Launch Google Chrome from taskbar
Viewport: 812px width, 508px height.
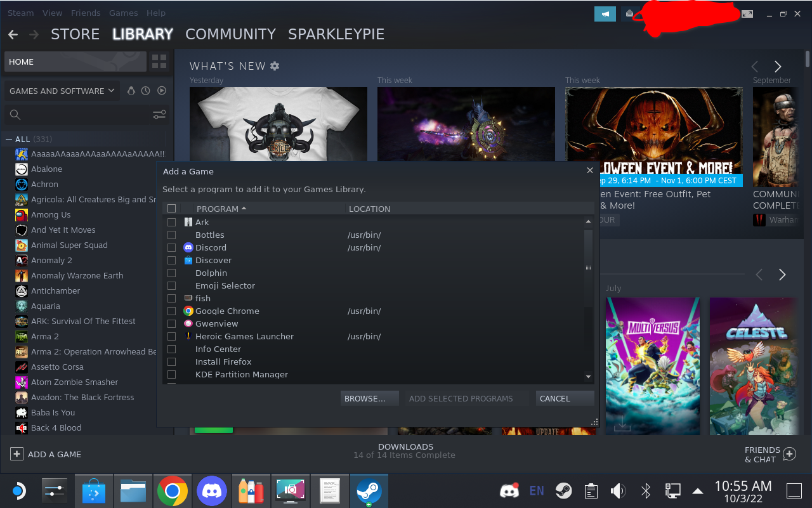click(x=173, y=491)
